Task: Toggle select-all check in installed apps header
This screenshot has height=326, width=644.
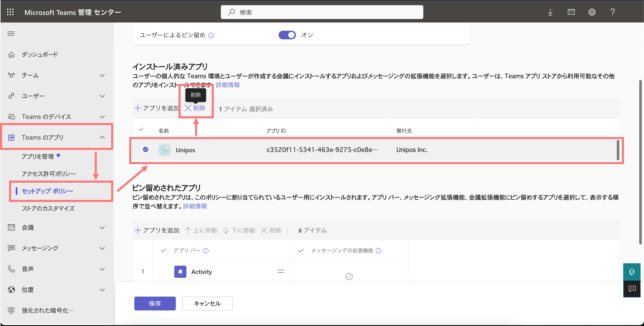Action: [141, 129]
